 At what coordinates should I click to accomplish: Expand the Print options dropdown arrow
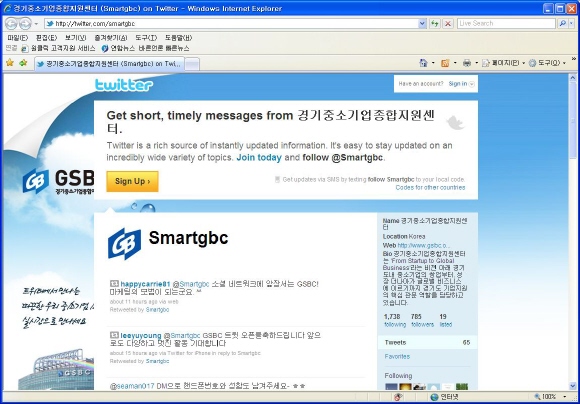tap(476, 63)
